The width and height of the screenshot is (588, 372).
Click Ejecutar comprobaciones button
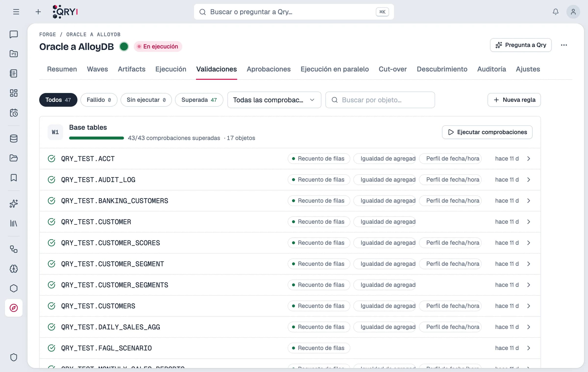pyautogui.click(x=487, y=132)
